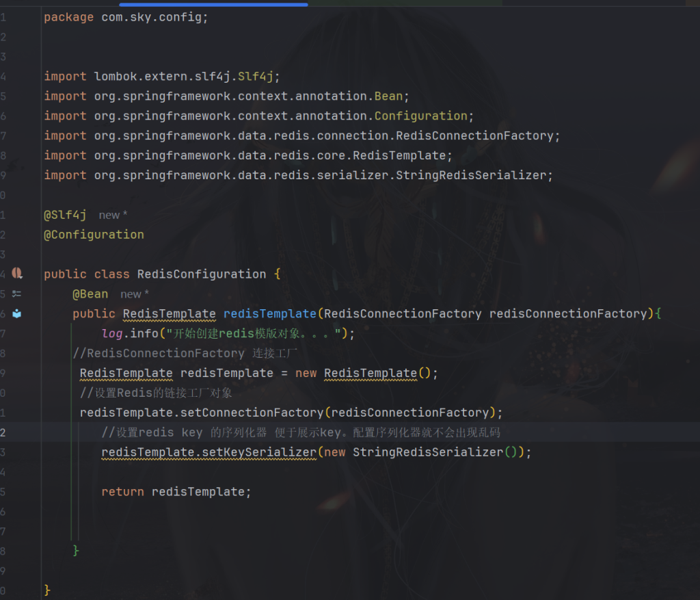Click the package com.sky.config declaration
700x600 pixels.
point(125,17)
